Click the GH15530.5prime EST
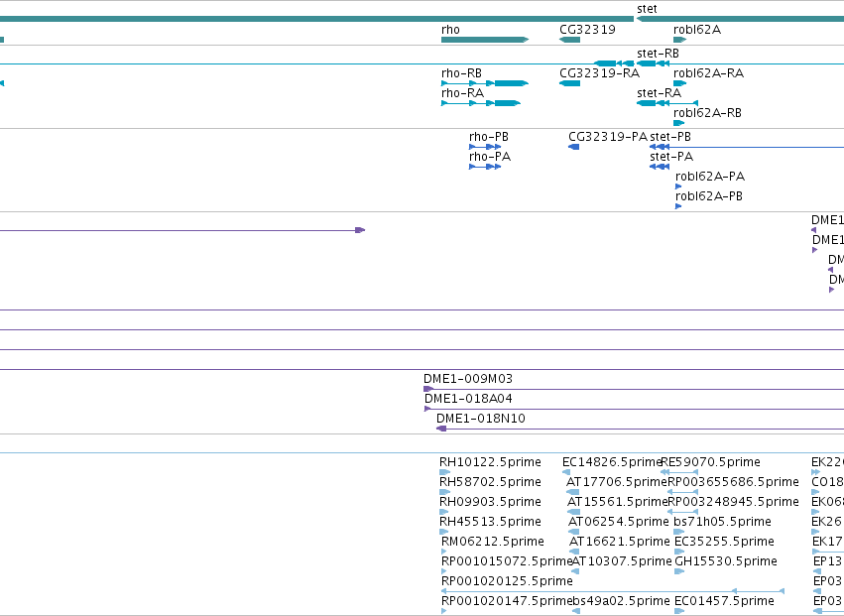This screenshot has height=616, width=844. click(x=679, y=571)
